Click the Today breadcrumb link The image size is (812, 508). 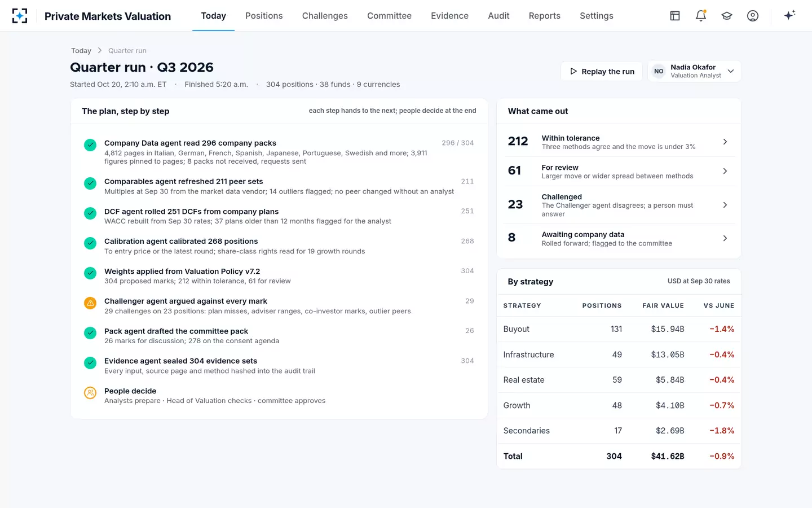point(81,51)
